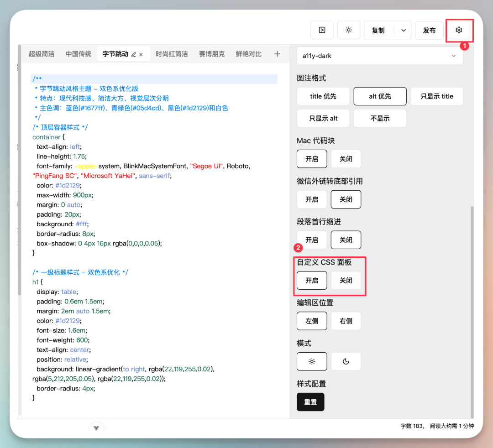Rename the 字节跳动 tab with the pencil icon
Screen dimensions: 493x448
tap(134, 54)
